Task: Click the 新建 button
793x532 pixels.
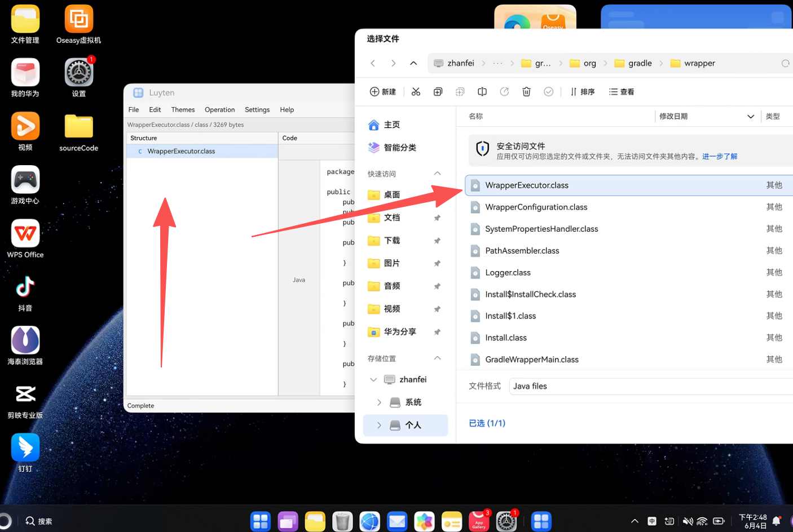Action: click(x=383, y=92)
